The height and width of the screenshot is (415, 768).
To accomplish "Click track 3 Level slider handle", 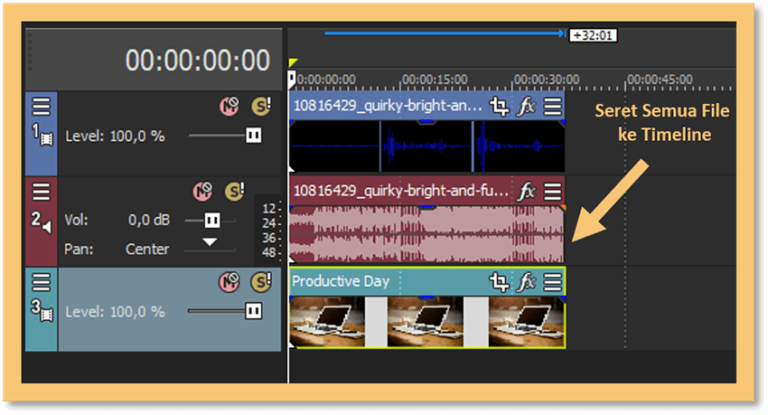I will pos(253,311).
